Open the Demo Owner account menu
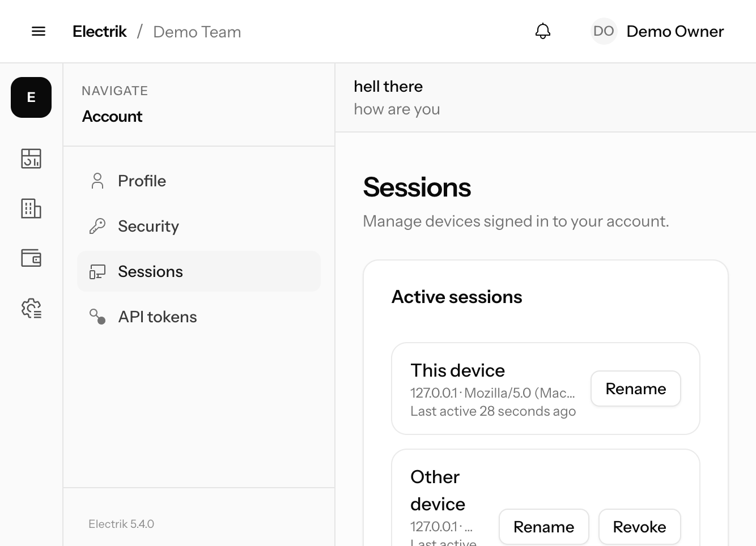 (658, 31)
